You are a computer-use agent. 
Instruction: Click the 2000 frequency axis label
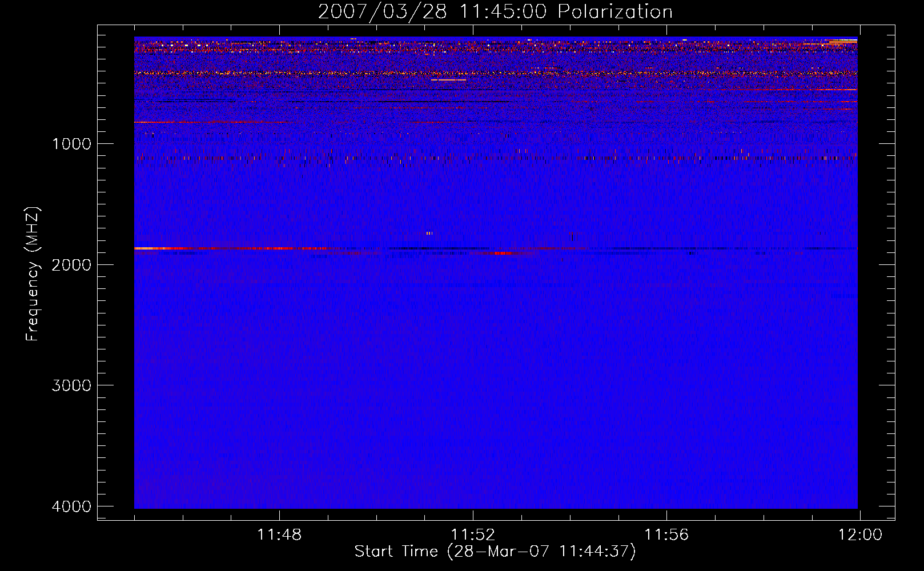coord(71,264)
